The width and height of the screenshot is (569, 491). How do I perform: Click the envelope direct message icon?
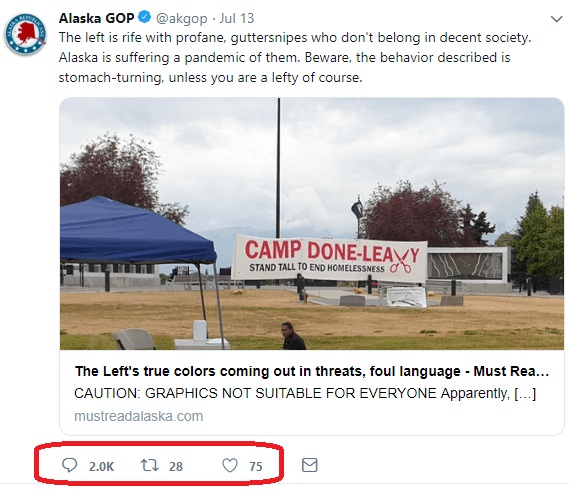pyautogui.click(x=310, y=465)
